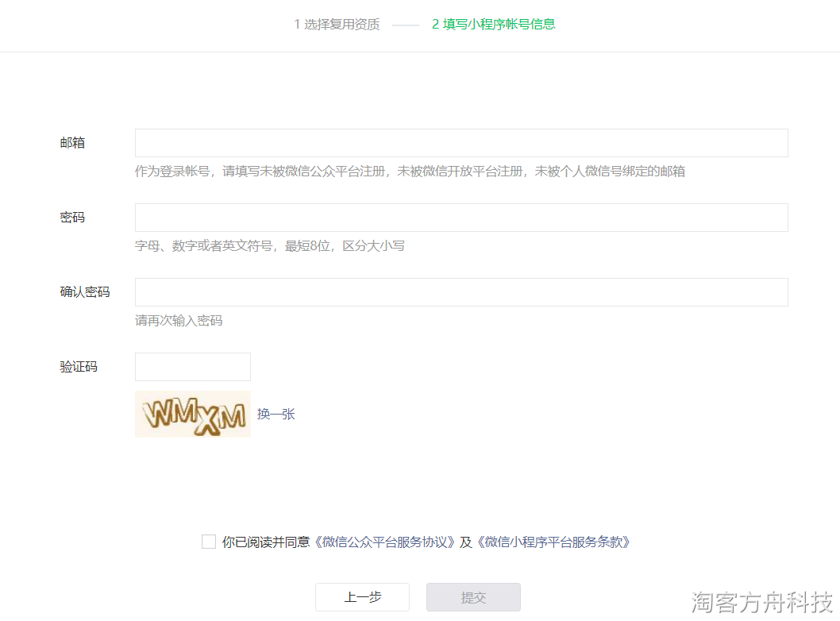Click the 邮箱 field label
The height and width of the screenshot is (621, 840).
click(x=72, y=143)
